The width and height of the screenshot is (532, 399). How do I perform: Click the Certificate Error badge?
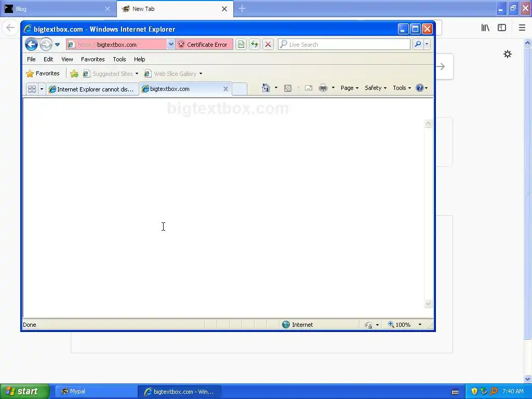[204, 45]
